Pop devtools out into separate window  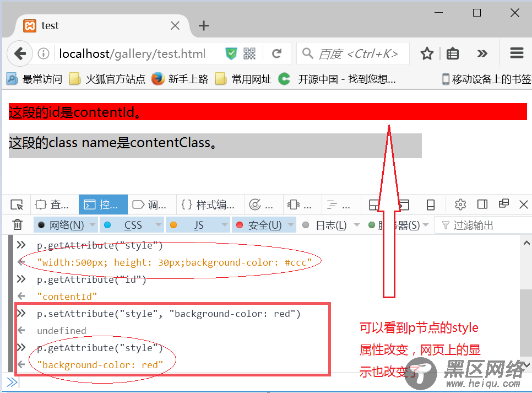pyautogui.click(x=504, y=204)
